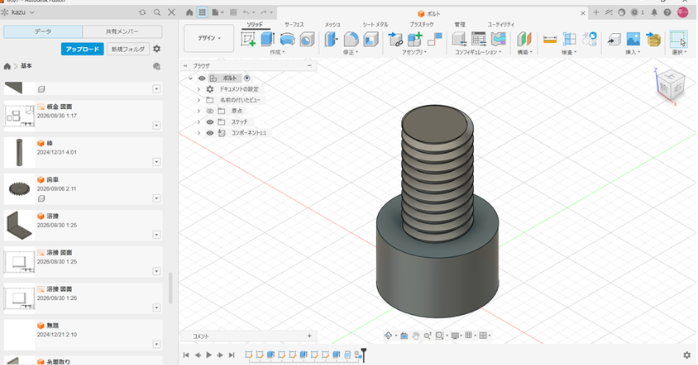Click the Look At icon in the navigation bar
The width and height of the screenshot is (698, 365).
click(x=404, y=336)
